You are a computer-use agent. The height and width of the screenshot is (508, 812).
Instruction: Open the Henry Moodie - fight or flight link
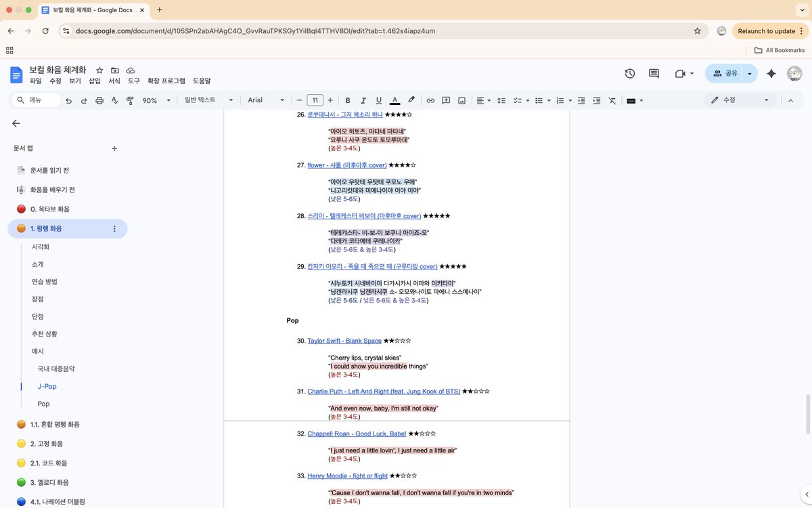click(347, 475)
